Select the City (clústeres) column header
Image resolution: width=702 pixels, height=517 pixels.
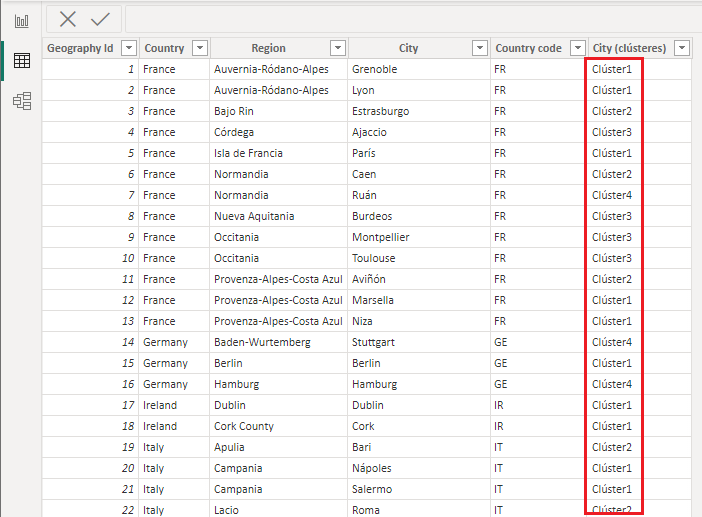pos(629,48)
